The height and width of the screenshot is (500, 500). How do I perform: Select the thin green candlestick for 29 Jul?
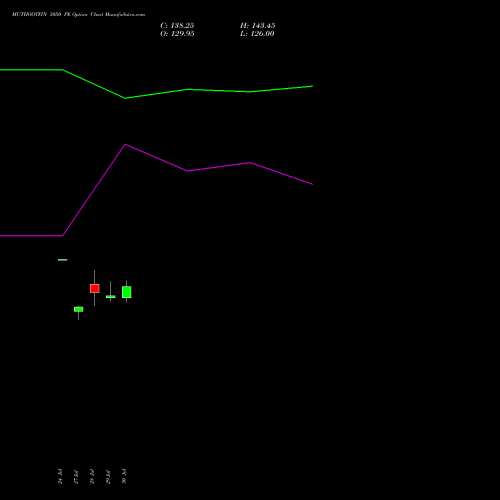pyautogui.click(x=111, y=296)
